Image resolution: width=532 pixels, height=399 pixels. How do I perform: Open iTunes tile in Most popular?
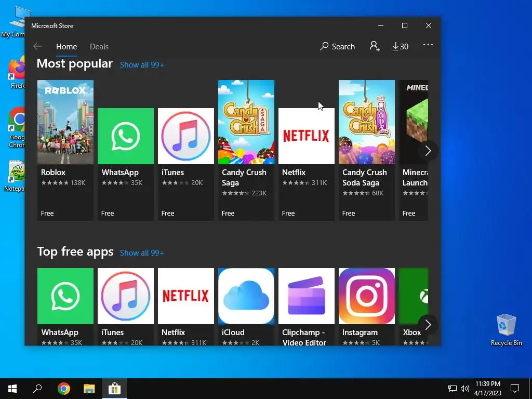click(186, 164)
